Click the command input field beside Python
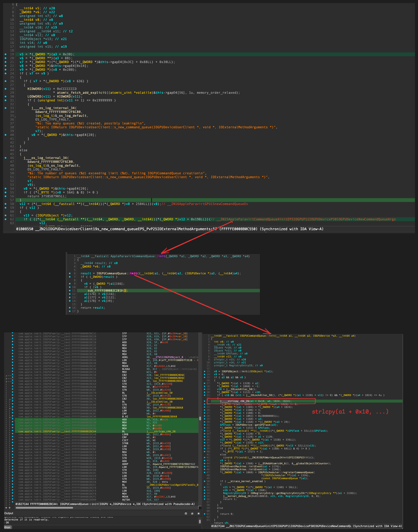The image size is (418, 532). [103, 527]
